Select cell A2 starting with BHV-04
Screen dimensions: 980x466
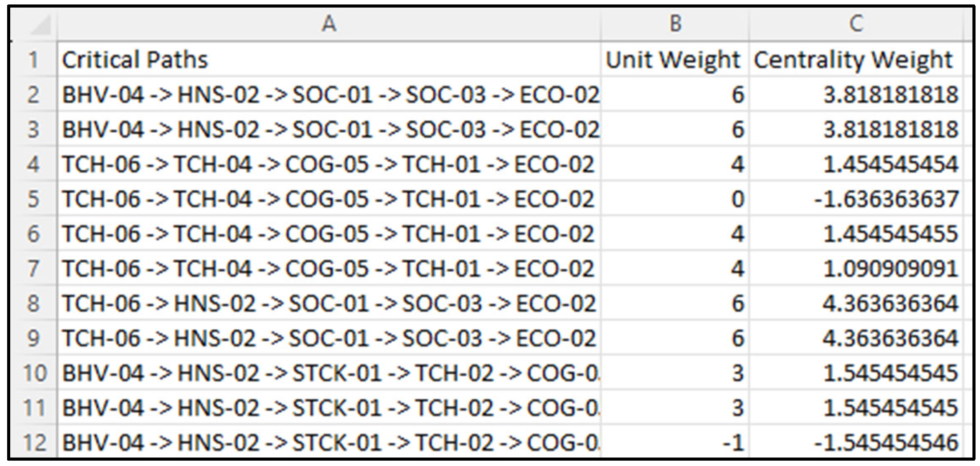[329, 95]
